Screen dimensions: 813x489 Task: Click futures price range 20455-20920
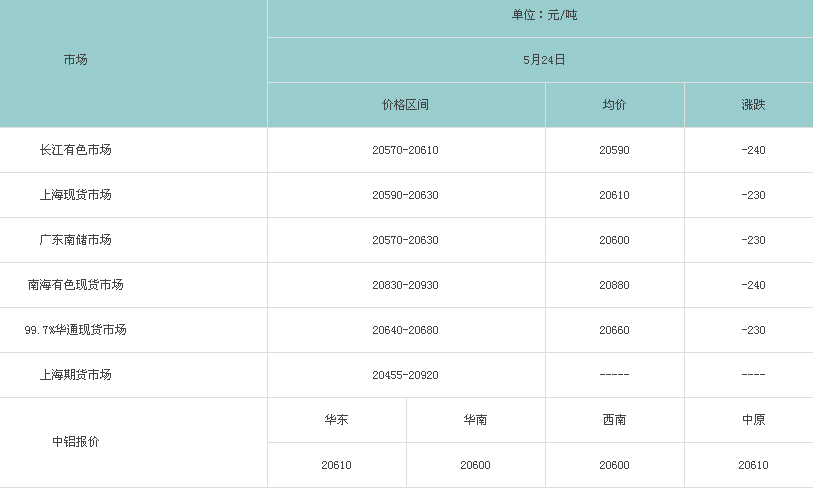click(x=405, y=375)
